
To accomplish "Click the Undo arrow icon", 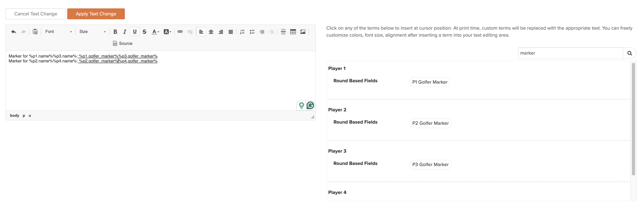I will click(13, 32).
